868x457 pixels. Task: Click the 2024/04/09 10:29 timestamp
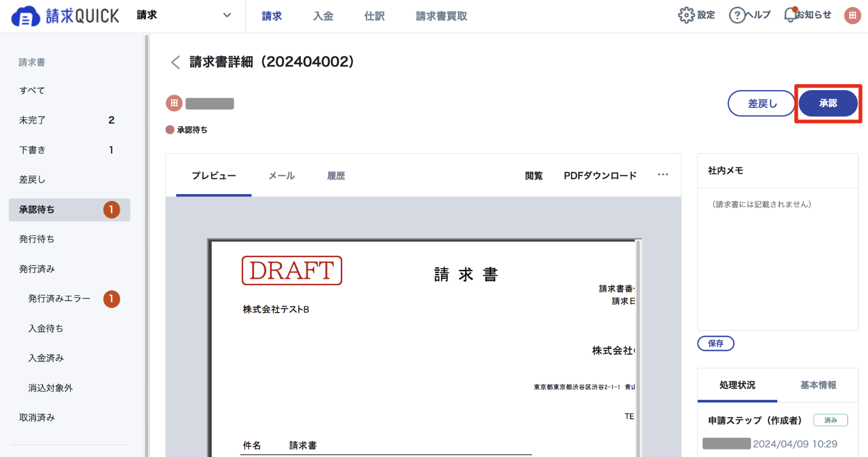[x=795, y=444]
